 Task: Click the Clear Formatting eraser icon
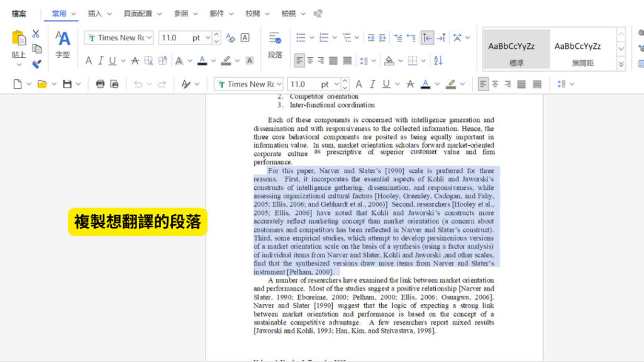coord(230,38)
